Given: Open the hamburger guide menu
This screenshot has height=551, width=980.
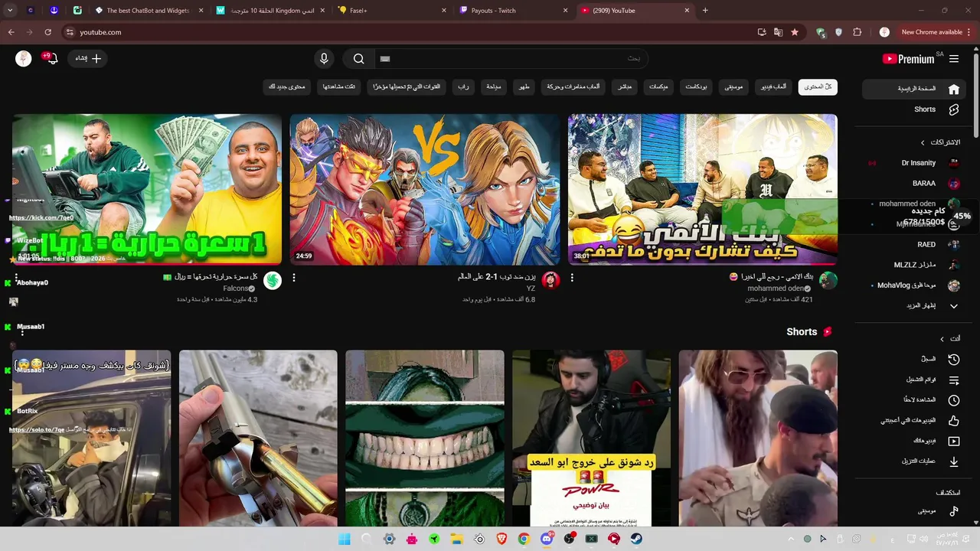Looking at the screenshot, I should (x=954, y=59).
